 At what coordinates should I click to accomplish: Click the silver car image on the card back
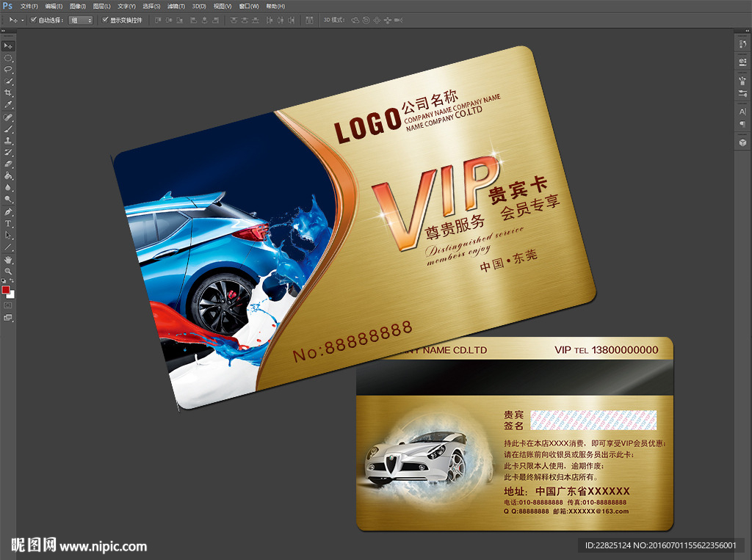click(x=416, y=459)
